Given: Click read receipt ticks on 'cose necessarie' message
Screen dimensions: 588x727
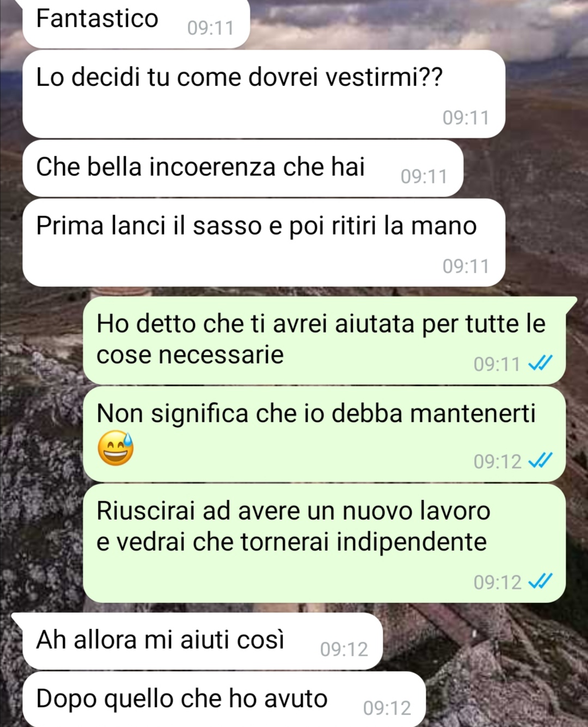Looking at the screenshot, I should click(541, 363).
